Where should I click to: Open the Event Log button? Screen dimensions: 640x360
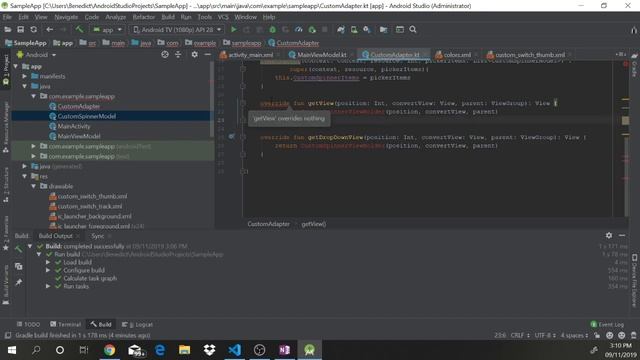(607, 324)
